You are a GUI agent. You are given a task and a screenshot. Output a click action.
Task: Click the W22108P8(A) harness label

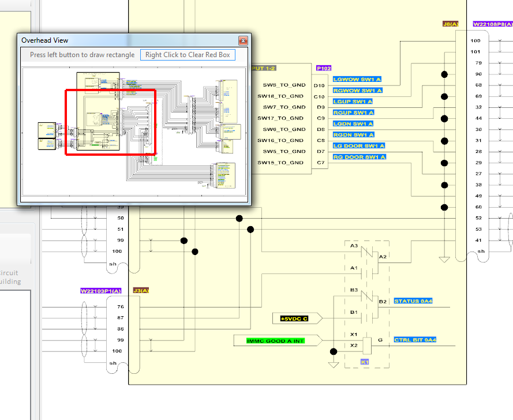492,24
